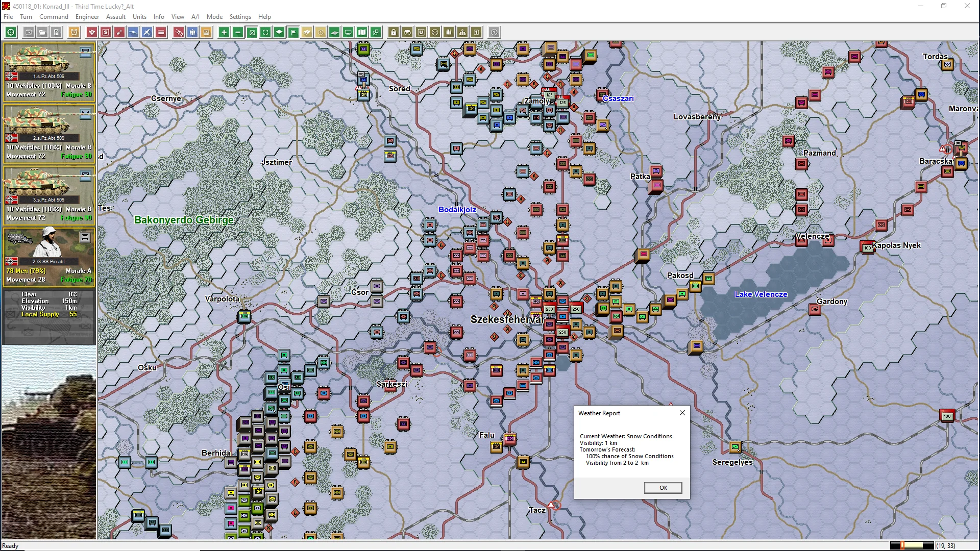The height and width of the screenshot is (551, 980).
Task: Click the Gardony town label on map
Action: click(832, 302)
